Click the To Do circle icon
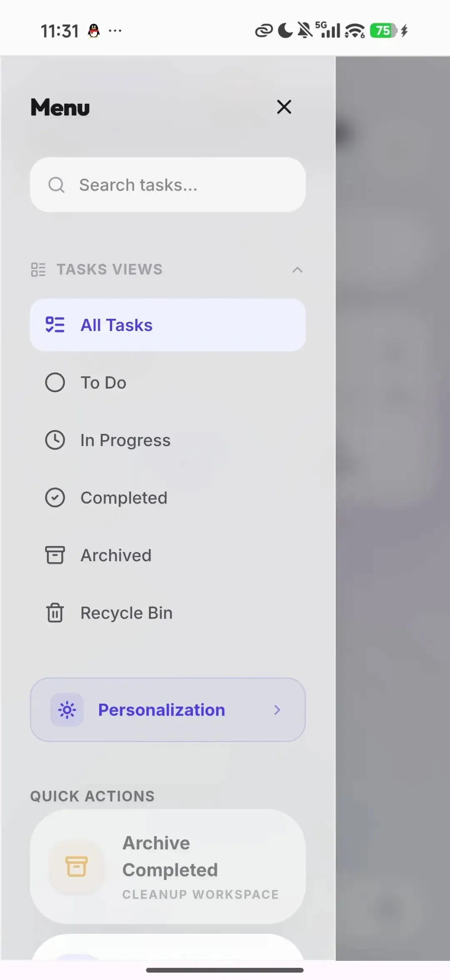The width and height of the screenshot is (450, 980). [x=55, y=382]
